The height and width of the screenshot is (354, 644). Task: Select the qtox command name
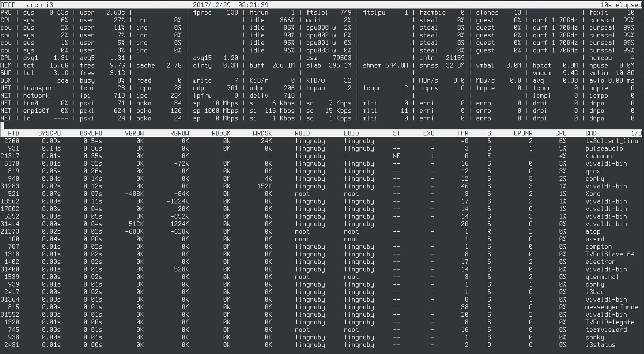593,171
